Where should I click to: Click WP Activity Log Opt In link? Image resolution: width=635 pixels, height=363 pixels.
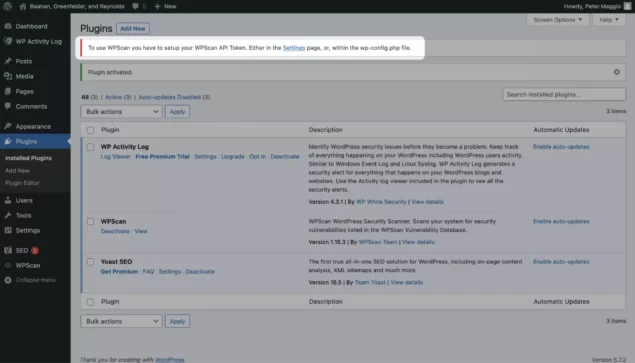coord(258,156)
